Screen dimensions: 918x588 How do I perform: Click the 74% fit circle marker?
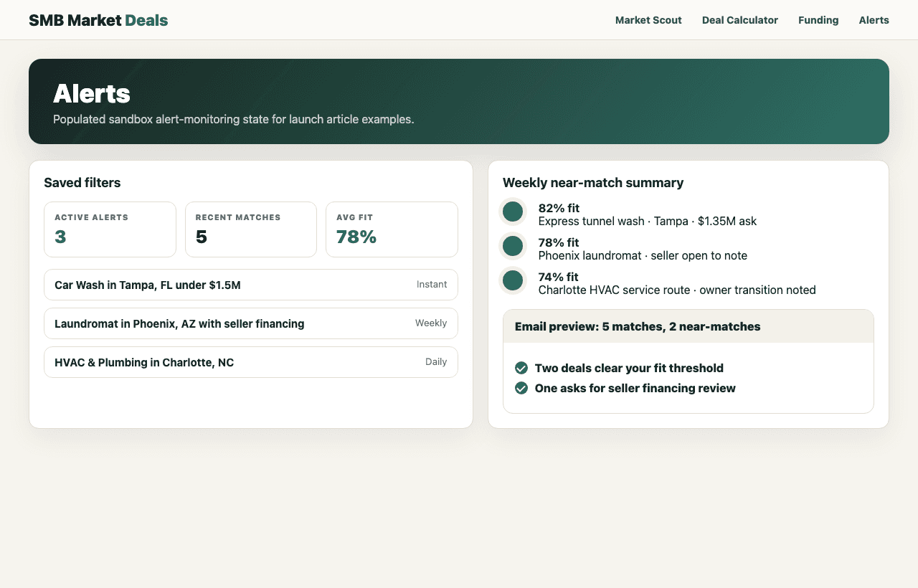click(x=513, y=280)
